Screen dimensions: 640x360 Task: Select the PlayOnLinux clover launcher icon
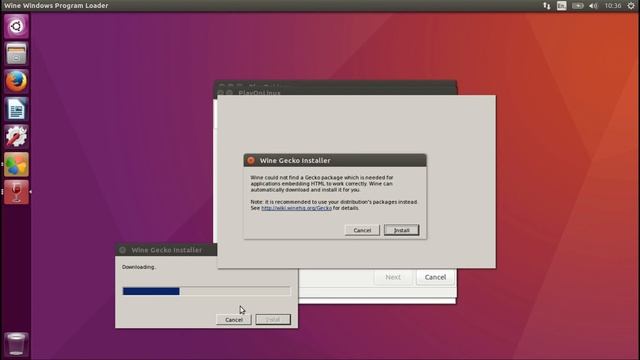(x=16, y=164)
